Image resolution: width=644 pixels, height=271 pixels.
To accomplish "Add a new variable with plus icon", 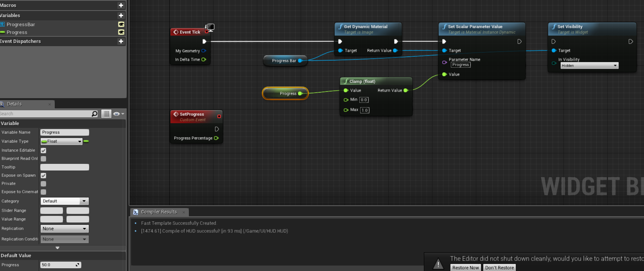I will (x=121, y=15).
